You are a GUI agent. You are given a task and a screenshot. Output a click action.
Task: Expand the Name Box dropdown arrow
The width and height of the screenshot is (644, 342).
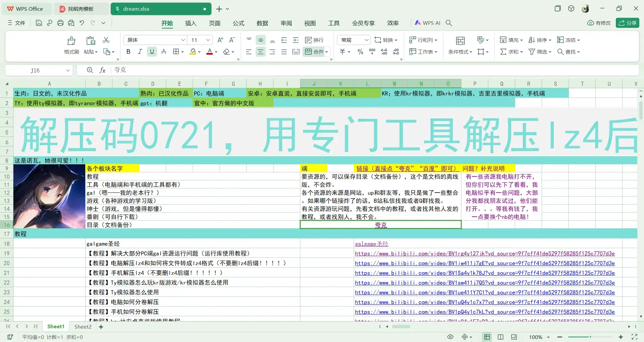68,70
